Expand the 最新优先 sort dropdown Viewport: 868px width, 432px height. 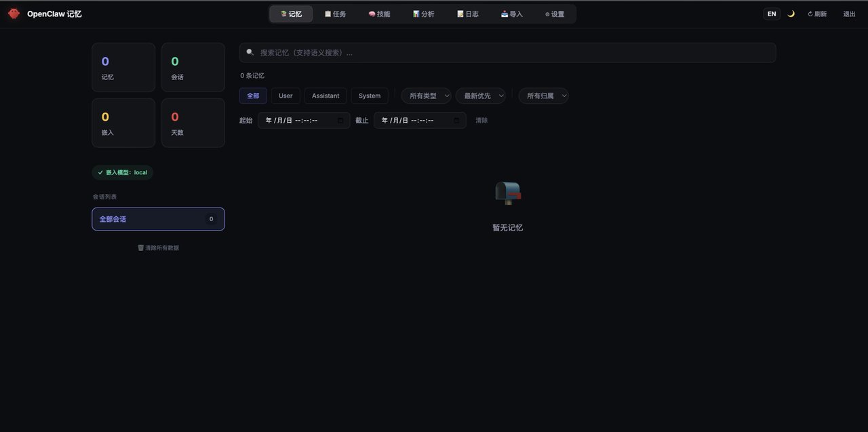(481, 96)
